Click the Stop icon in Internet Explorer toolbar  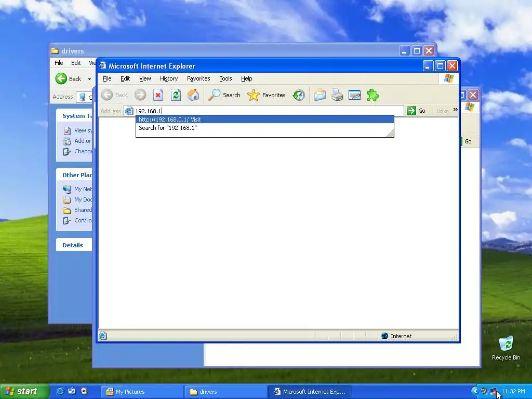(x=158, y=95)
